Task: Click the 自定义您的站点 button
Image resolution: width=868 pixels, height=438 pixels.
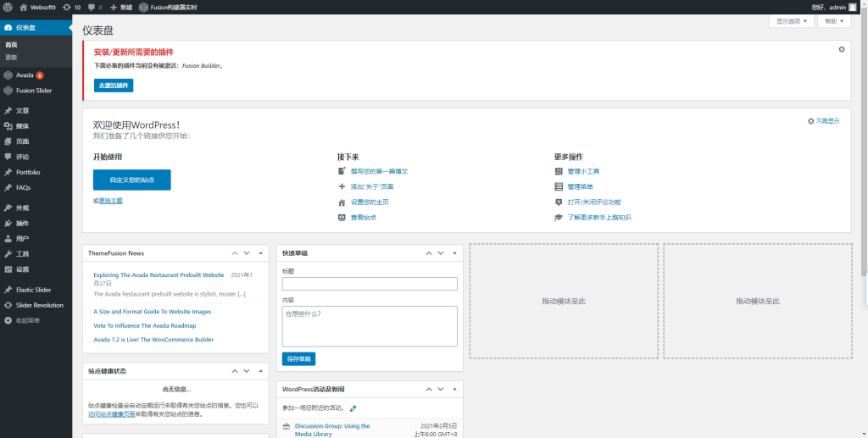Action: click(132, 180)
